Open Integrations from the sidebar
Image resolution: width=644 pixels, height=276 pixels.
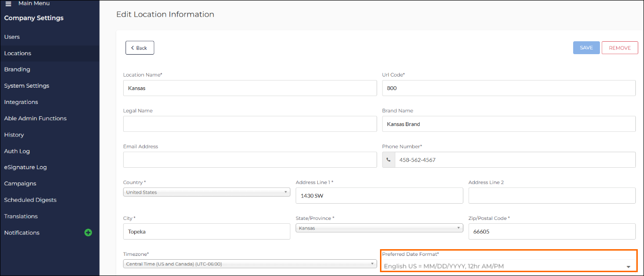point(21,102)
